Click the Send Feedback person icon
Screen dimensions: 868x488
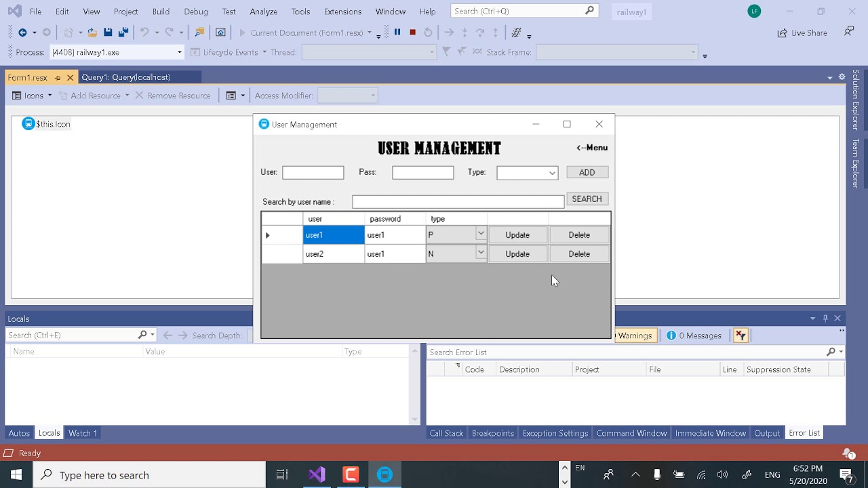(x=849, y=32)
